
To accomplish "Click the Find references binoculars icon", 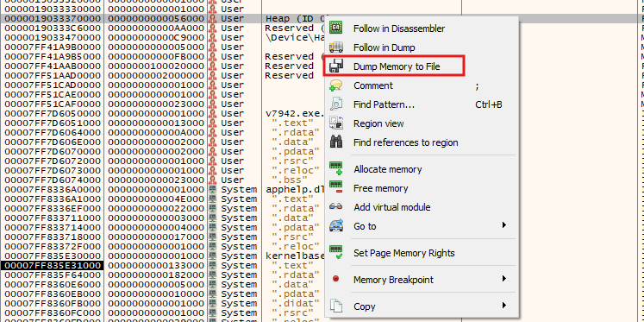I will pos(336,142).
